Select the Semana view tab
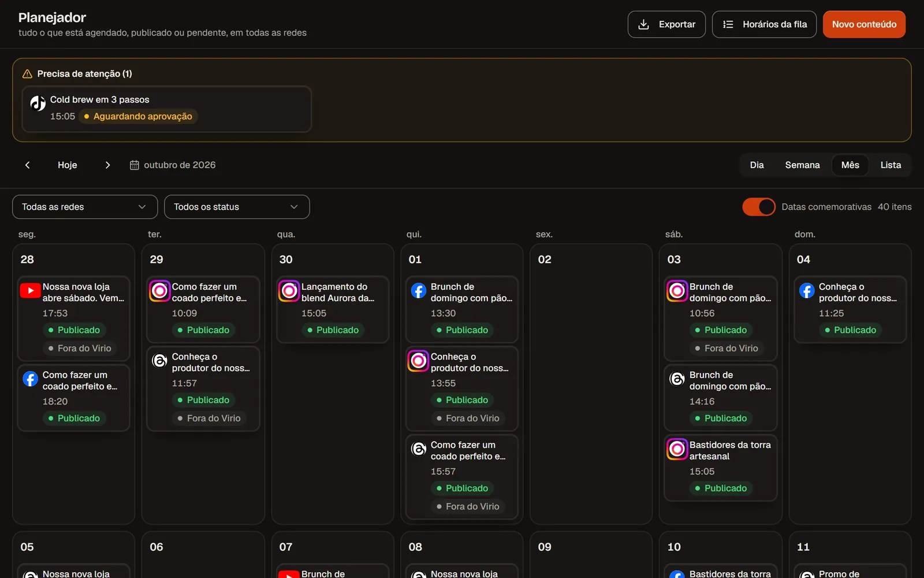Image resolution: width=924 pixels, height=578 pixels. (802, 165)
